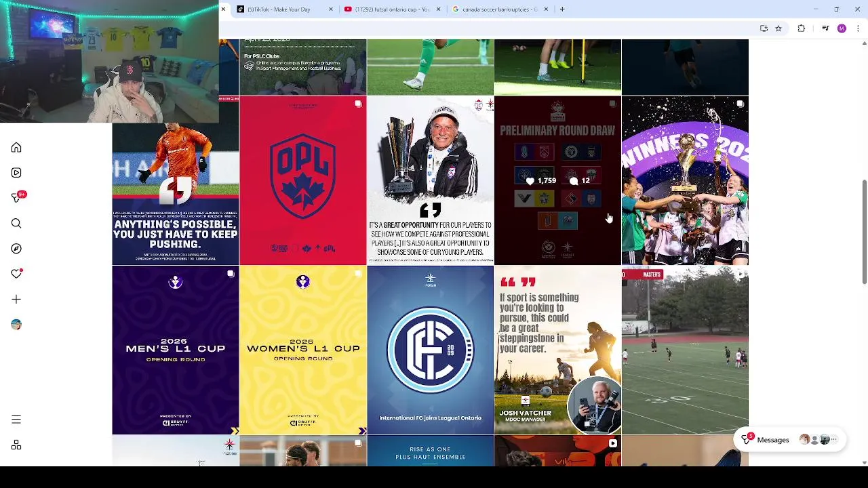This screenshot has width=868, height=488.
Task: Click the page vertical scrollbar thumb
Action: [x=864, y=232]
